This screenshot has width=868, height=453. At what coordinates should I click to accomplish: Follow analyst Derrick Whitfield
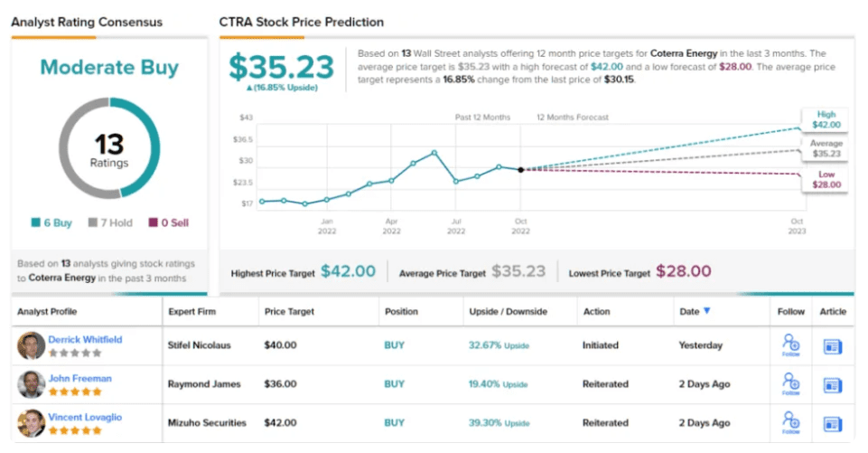click(x=791, y=344)
